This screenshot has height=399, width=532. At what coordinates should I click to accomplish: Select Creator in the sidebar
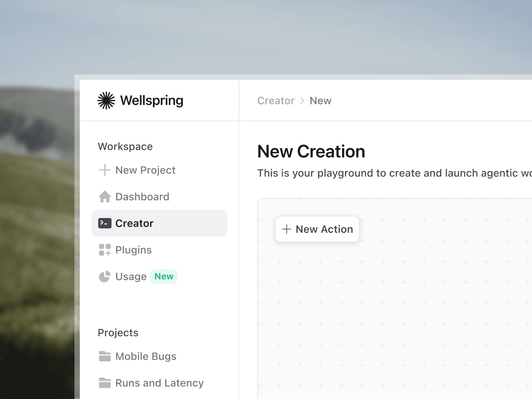point(159,223)
